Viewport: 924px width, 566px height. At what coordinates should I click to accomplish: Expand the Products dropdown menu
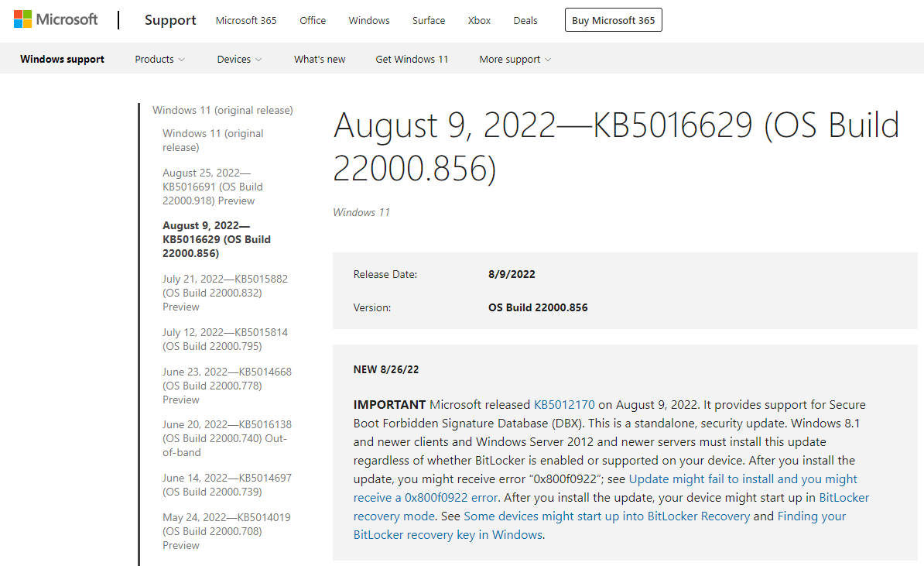click(x=159, y=60)
